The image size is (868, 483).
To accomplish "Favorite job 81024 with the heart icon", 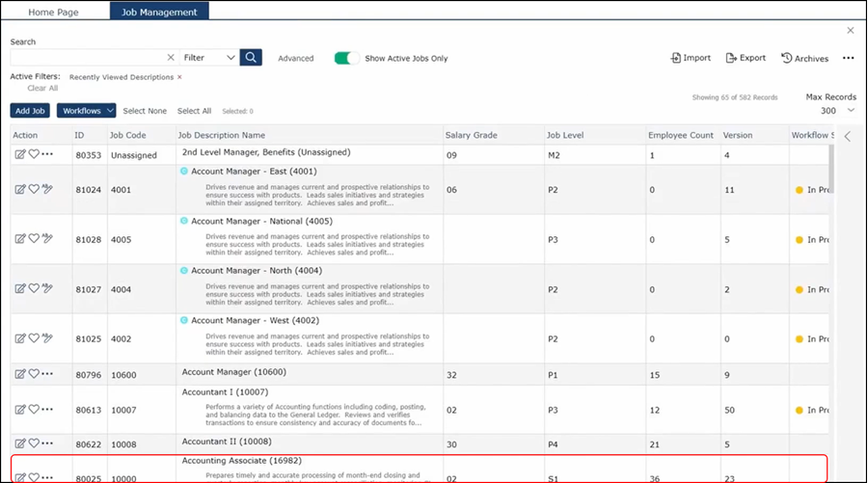I will pos(34,191).
